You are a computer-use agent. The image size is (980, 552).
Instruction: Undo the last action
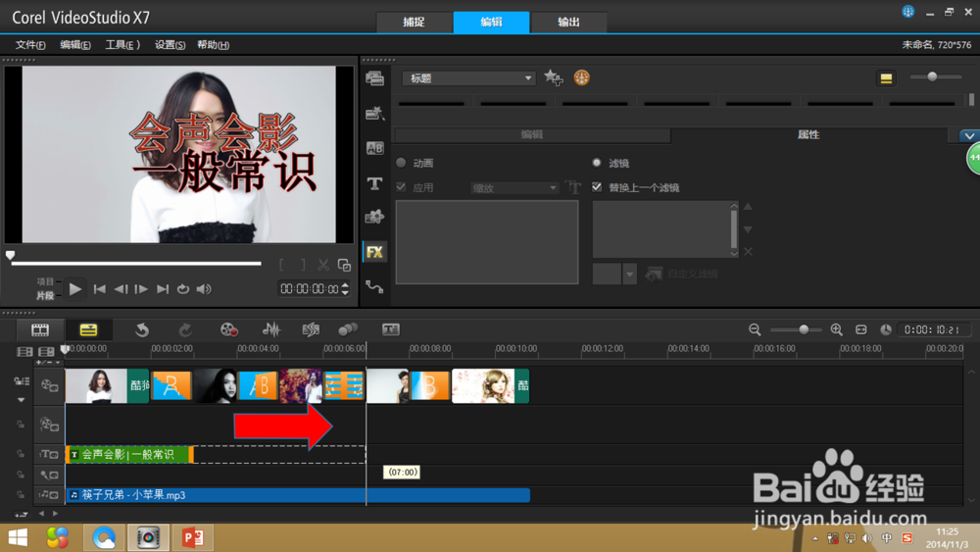(142, 329)
